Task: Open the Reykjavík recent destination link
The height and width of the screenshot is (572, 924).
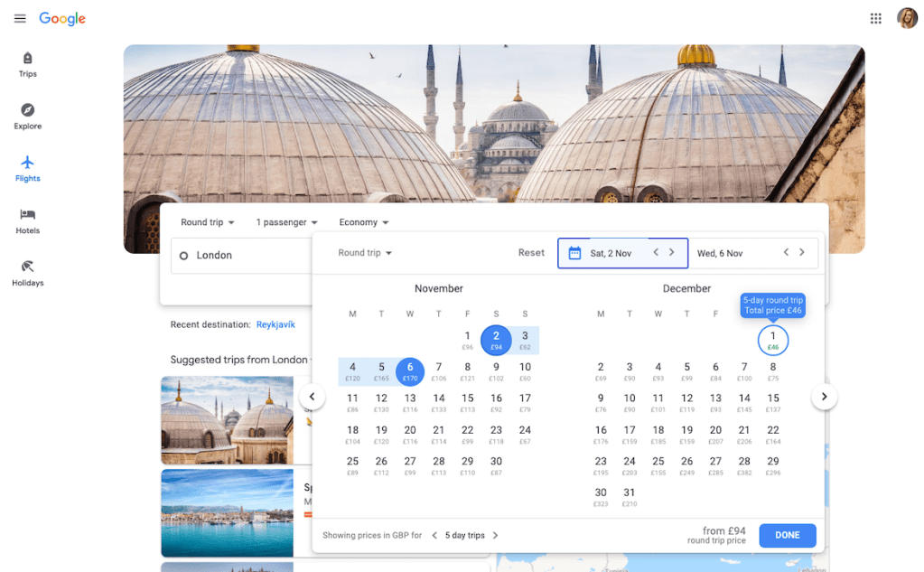Action: (x=275, y=324)
